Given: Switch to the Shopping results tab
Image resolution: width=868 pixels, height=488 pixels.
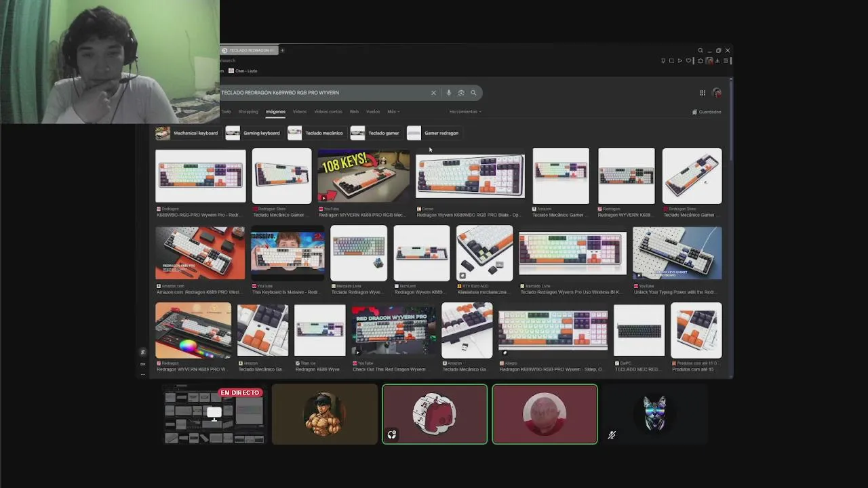Looking at the screenshot, I should pyautogui.click(x=248, y=112).
